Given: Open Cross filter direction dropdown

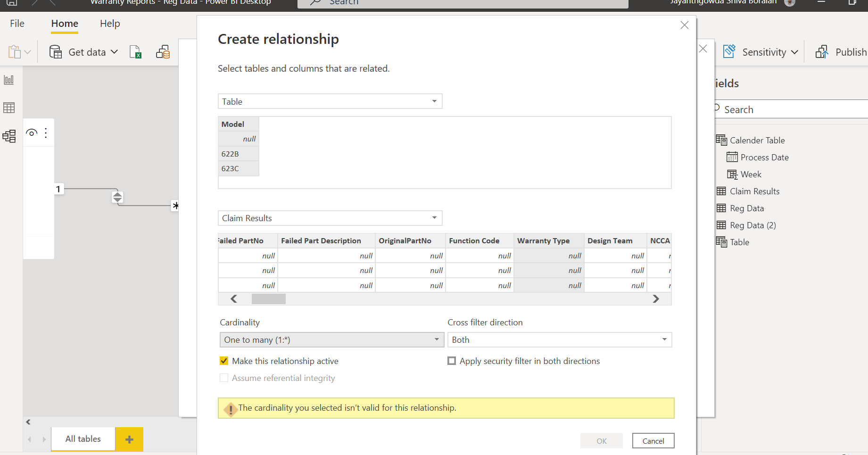Looking at the screenshot, I should tap(560, 339).
